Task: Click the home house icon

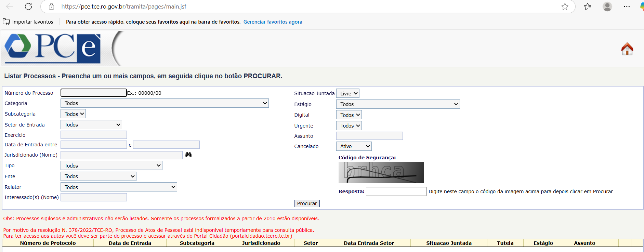Action: click(x=627, y=49)
